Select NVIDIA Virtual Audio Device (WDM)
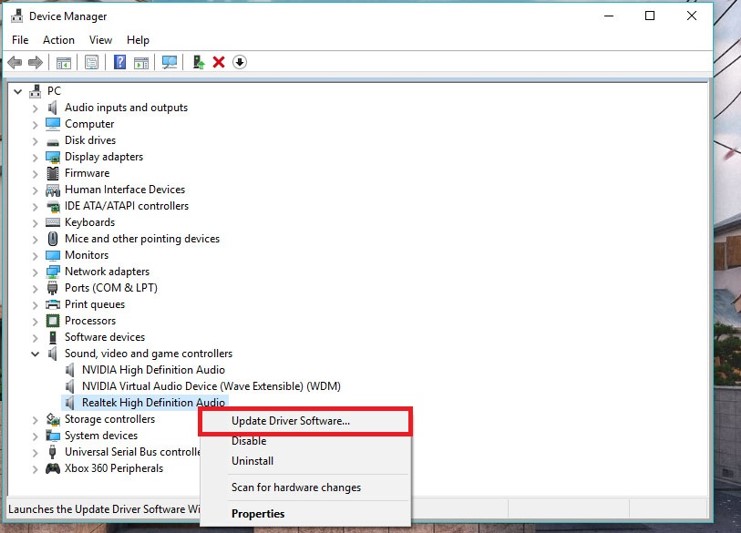This screenshot has height=533, width=741. (x=211, y=386)
